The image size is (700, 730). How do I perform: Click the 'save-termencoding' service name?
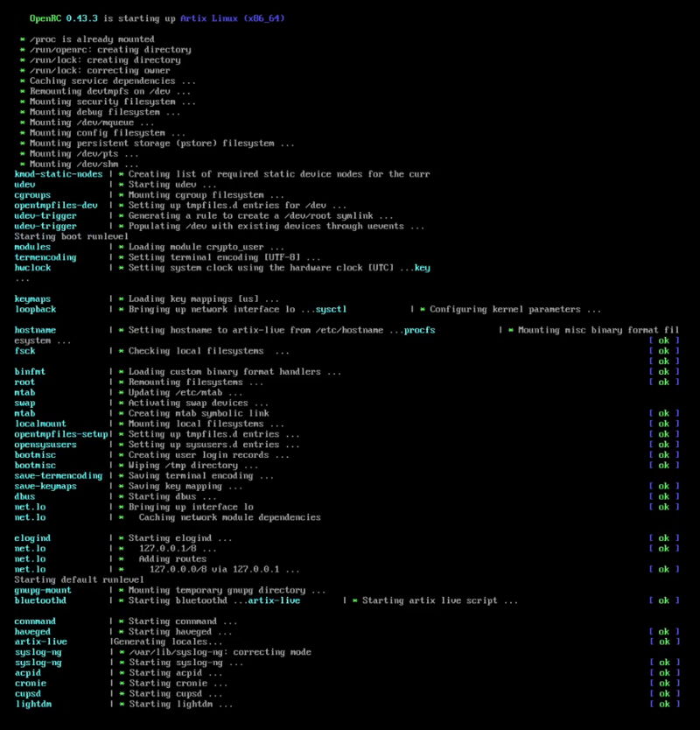pyautogui.click(x=58, y=476)
